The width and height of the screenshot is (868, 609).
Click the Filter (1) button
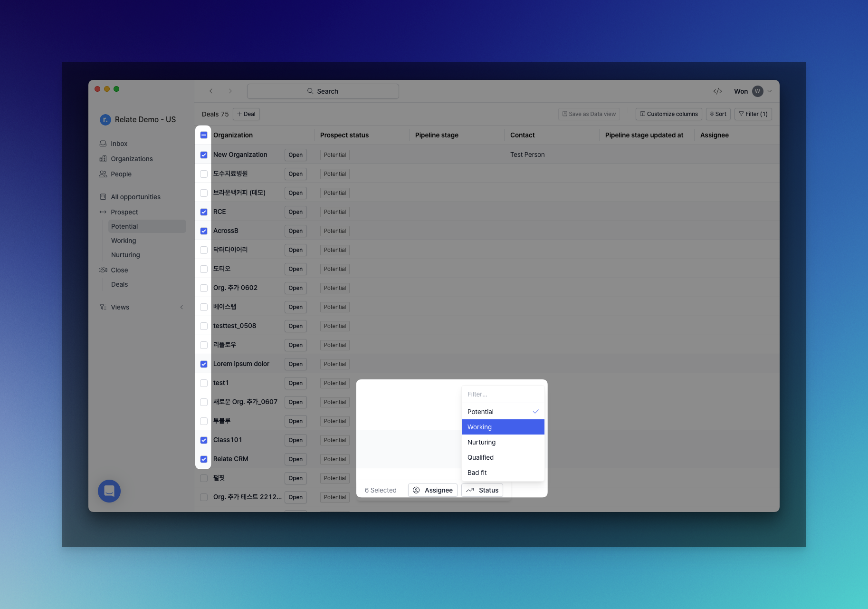753,114
